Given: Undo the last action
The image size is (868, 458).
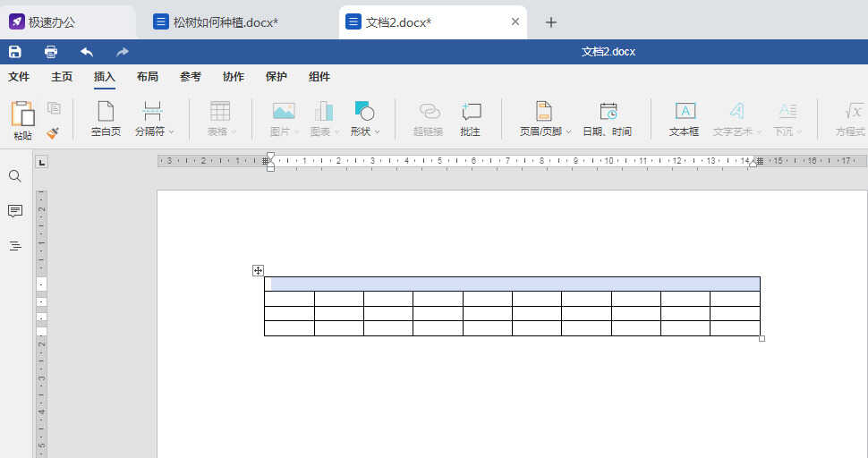Looking at the screenshot, I should click(87, 52).
